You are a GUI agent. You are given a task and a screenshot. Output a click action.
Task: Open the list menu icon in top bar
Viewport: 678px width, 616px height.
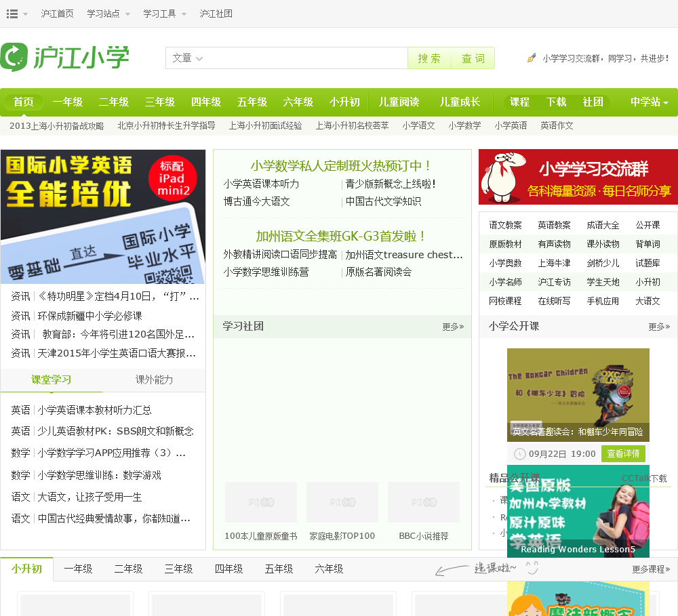[x=12, y=14]
